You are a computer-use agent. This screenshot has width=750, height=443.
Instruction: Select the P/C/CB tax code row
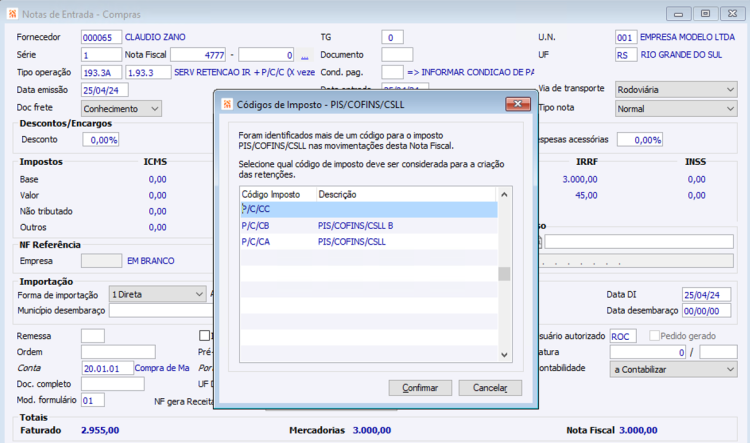pyautogui.click(x=368, y=225)
